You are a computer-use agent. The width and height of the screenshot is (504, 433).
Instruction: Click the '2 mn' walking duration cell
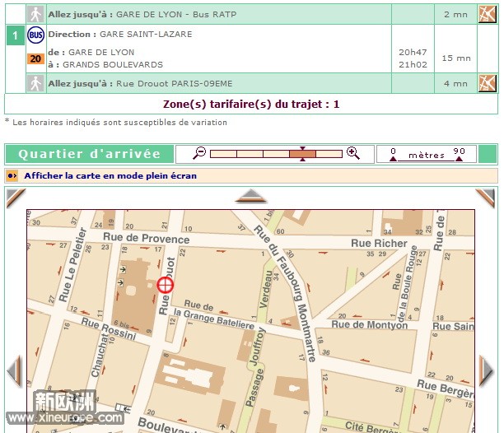coord(455,15)
